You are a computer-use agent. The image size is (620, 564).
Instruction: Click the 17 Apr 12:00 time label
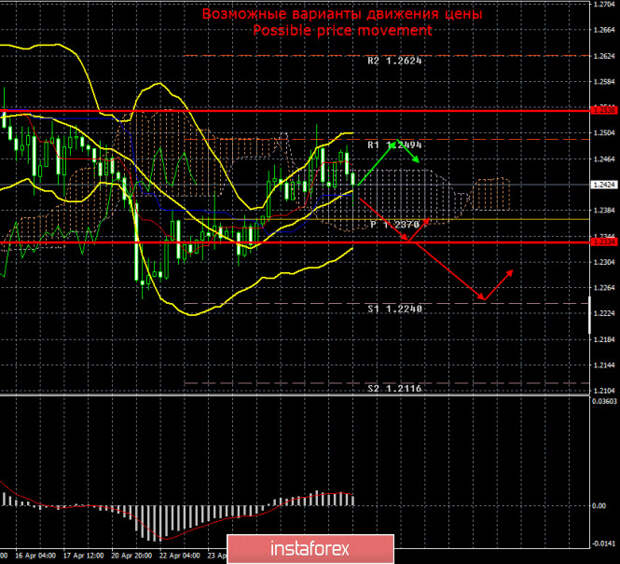point(84,556)
